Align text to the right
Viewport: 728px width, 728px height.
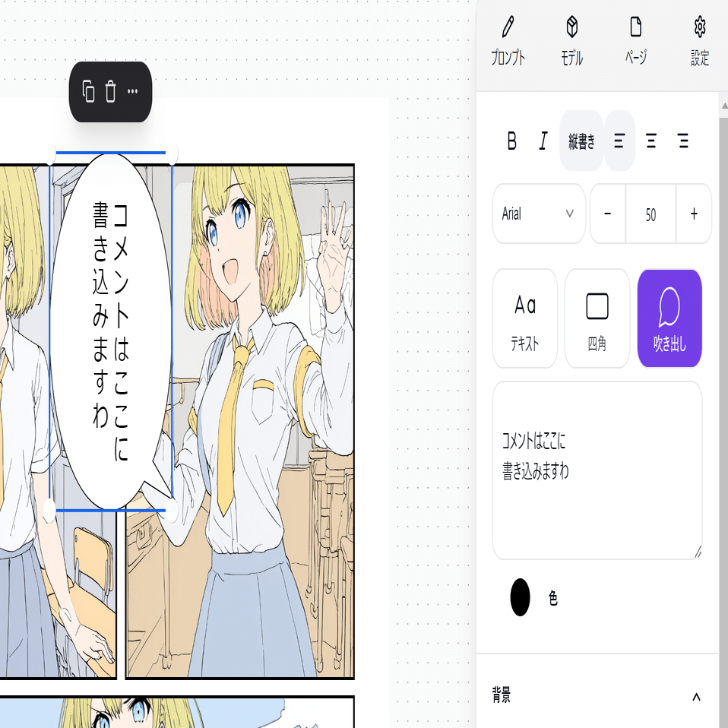(683, 141)
